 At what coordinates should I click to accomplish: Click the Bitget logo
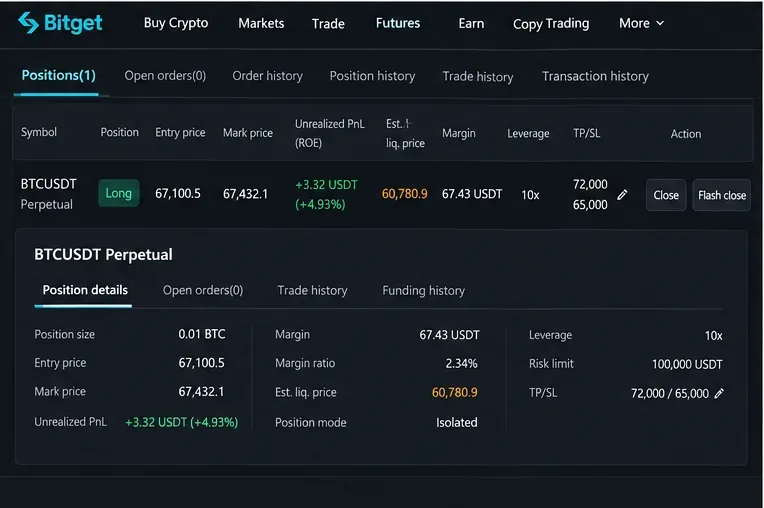pyautogui.click(x=60, y=23)
